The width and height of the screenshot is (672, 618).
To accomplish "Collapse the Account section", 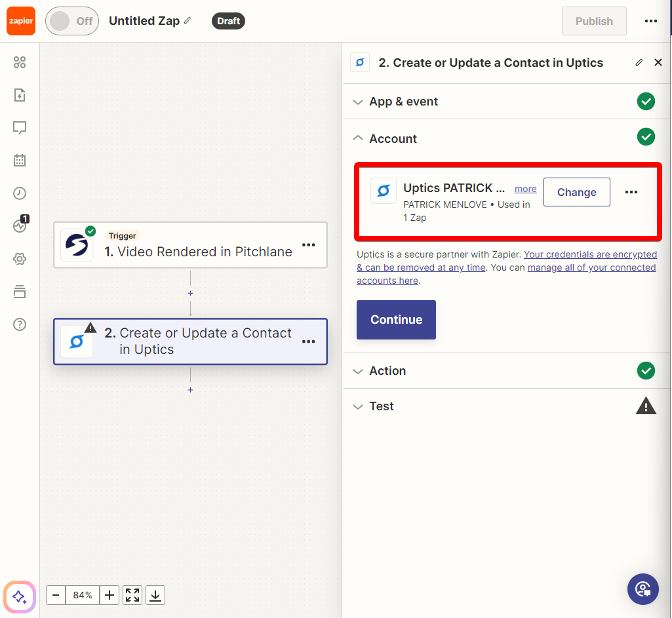I will 507,138.
